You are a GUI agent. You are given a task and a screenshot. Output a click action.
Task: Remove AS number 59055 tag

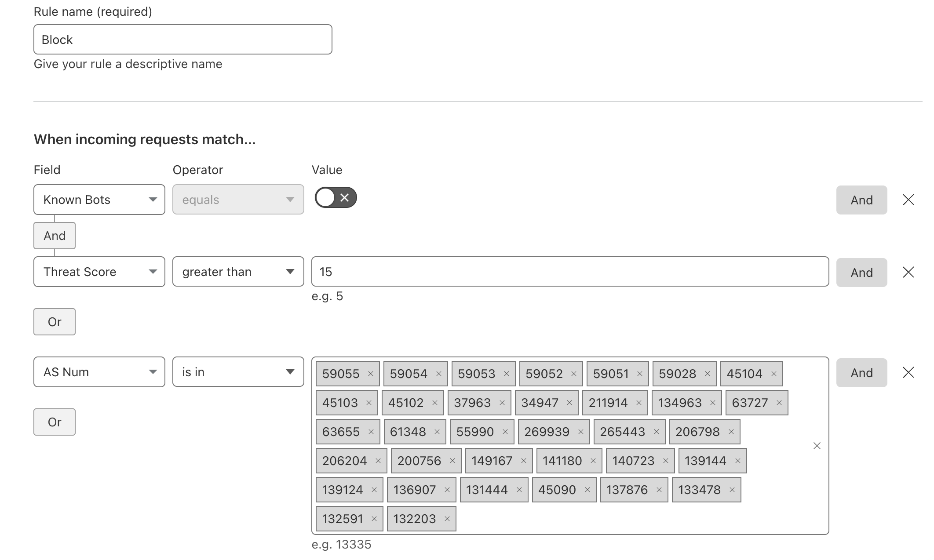(370, 374)
